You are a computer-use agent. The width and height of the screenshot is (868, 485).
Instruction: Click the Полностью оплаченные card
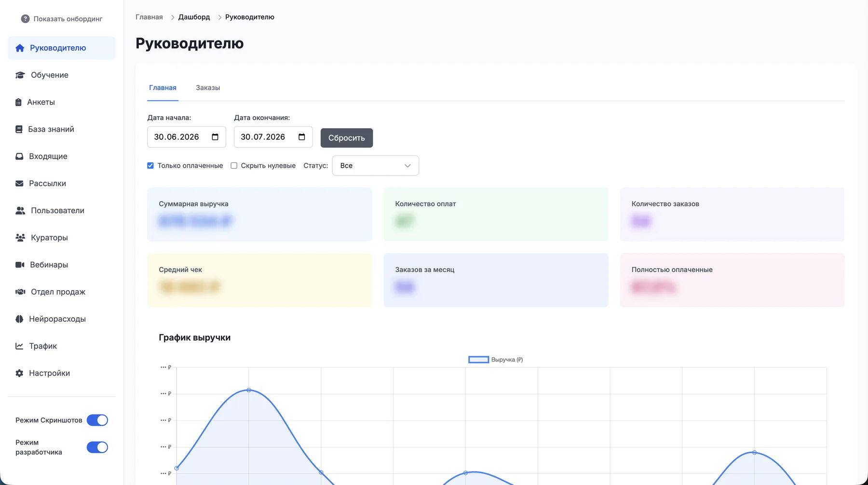(x=732, y=280)
